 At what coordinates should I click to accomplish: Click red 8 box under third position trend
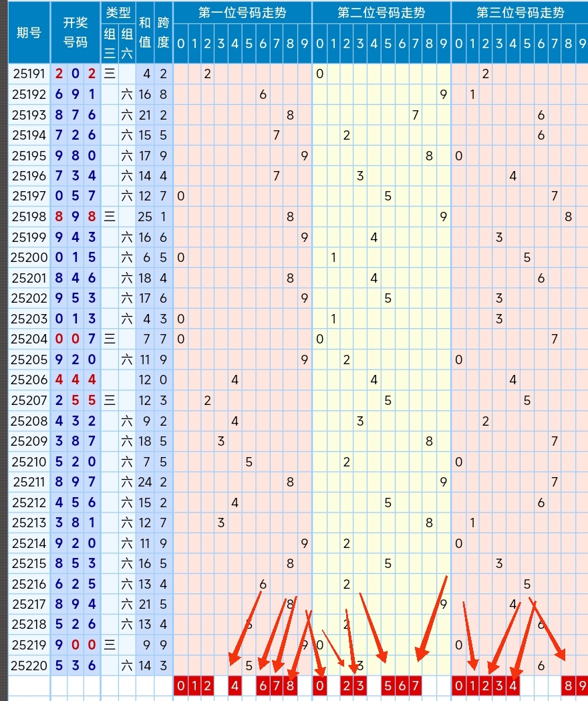point(569,686)
